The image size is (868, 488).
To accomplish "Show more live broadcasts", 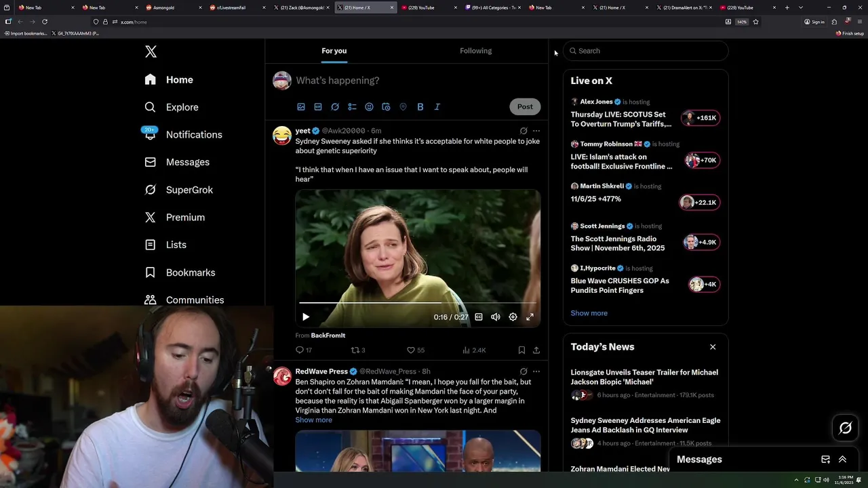I will 589,313.
